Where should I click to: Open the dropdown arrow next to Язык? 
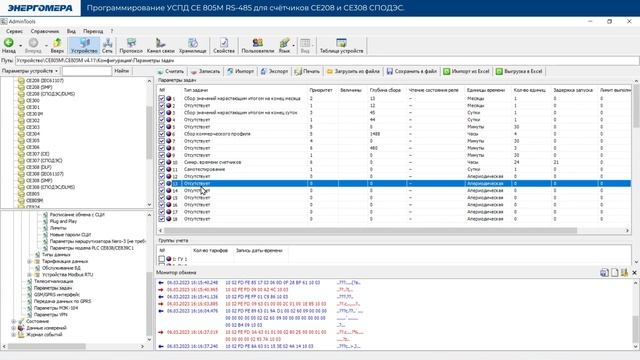pos(294,45)
